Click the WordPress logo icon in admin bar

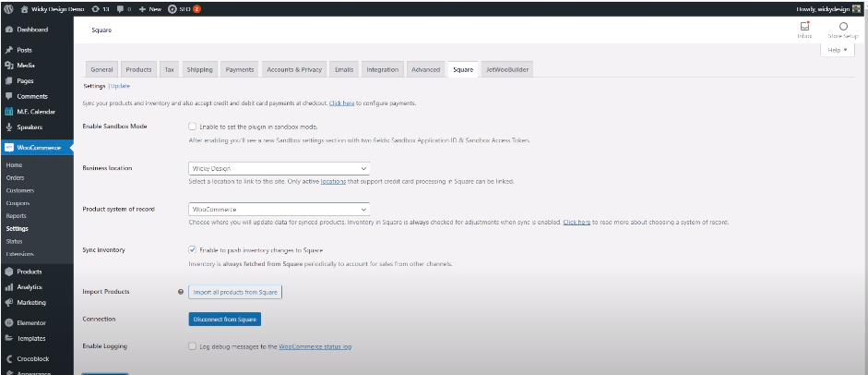[8, 8]
